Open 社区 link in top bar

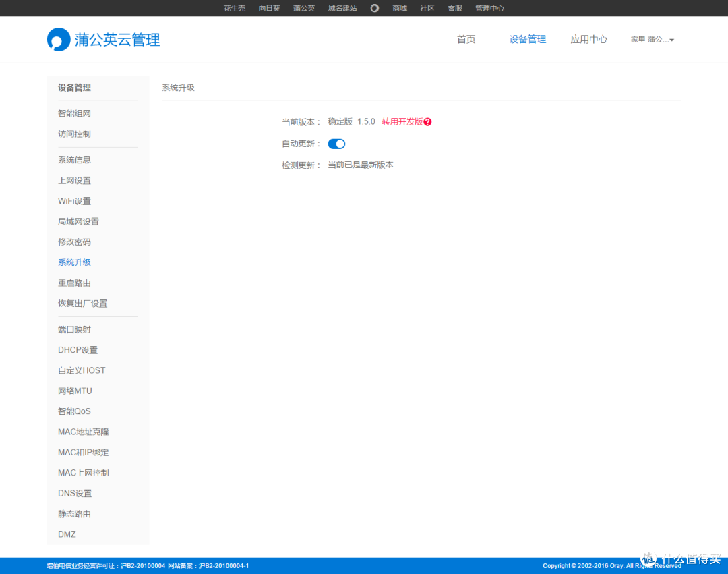coord(427,8)
